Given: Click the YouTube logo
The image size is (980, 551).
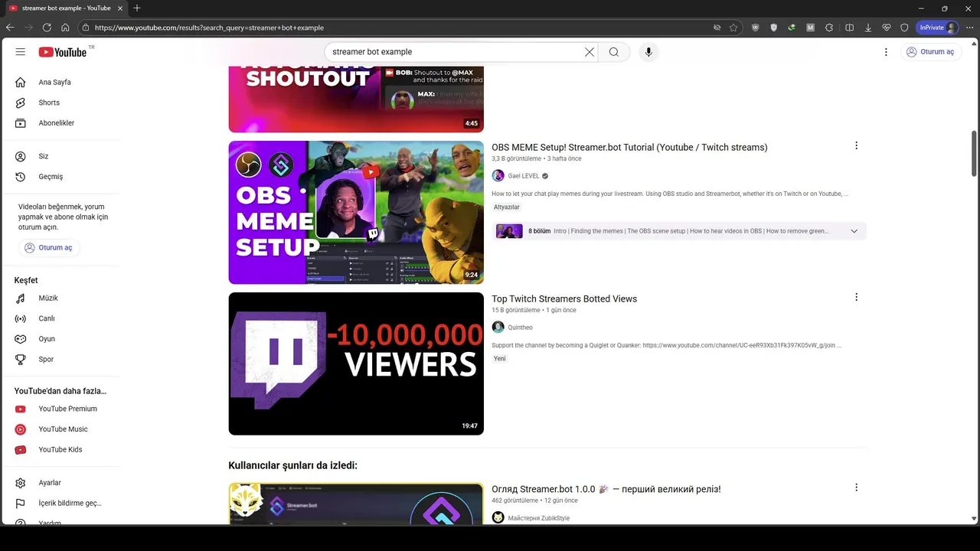Looking at the screenshot, I should point(63,52).
